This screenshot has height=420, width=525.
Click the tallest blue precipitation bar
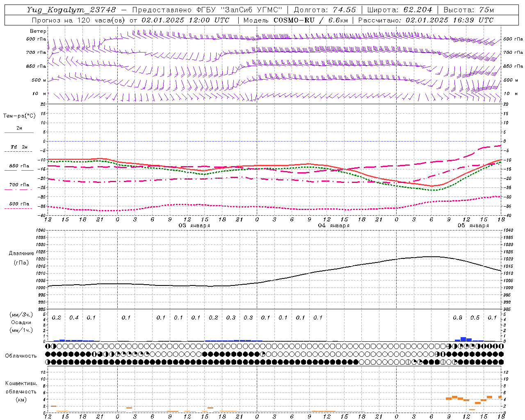(463, 339)
